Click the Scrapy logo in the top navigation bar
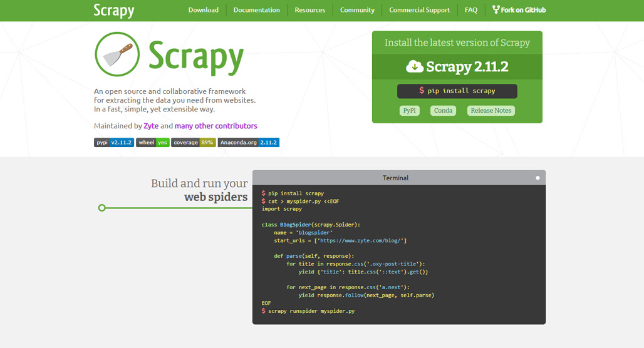 114,10
